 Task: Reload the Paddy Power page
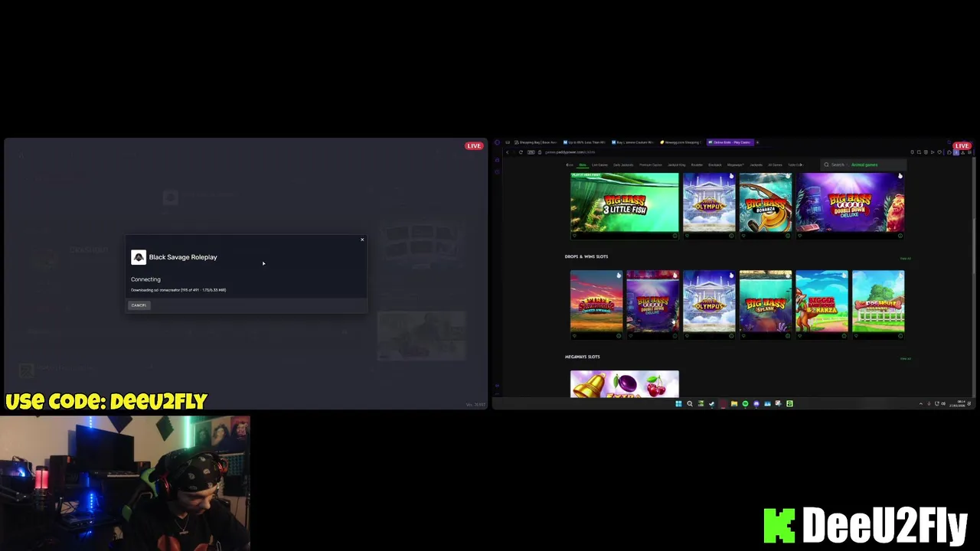click(x=521, y=152)
